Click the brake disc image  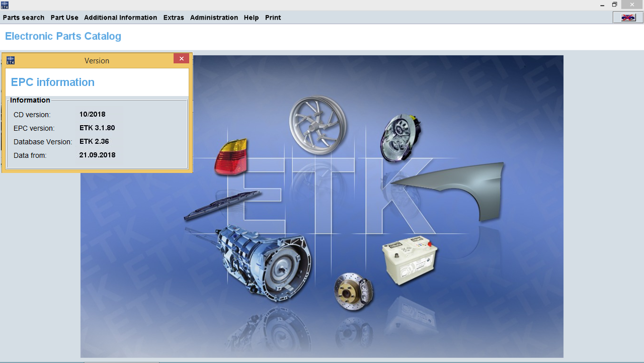click(x=354, y=292)
